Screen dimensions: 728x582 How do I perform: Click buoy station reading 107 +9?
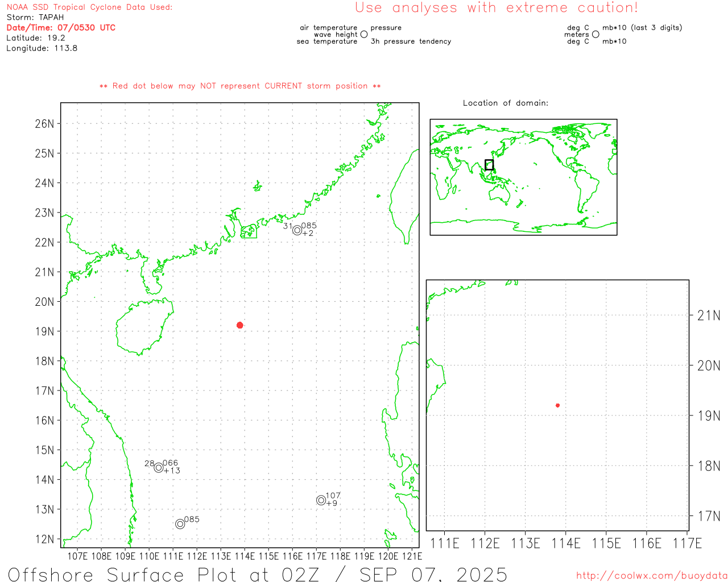coord(321,500)
